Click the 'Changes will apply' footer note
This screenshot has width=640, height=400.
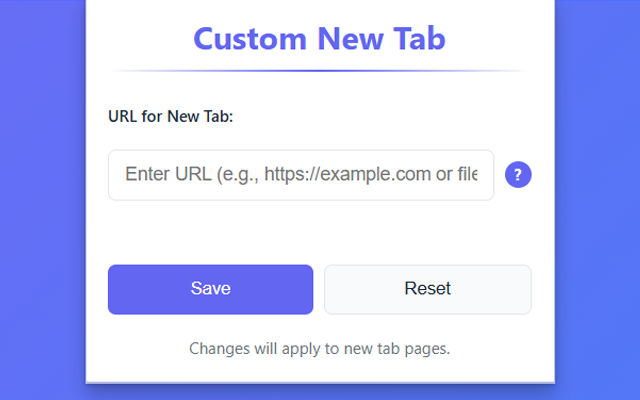pyautogui.click(x=319, y=349)
